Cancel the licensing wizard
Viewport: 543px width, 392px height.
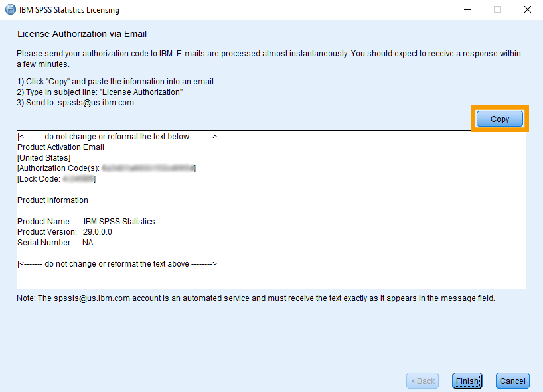512,381
